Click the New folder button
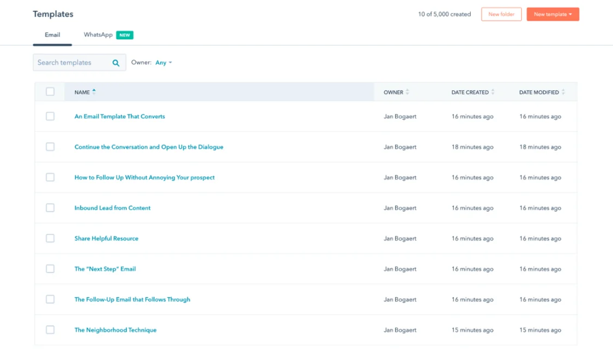This screenshot has width=613, height=364. click(501, 14)
